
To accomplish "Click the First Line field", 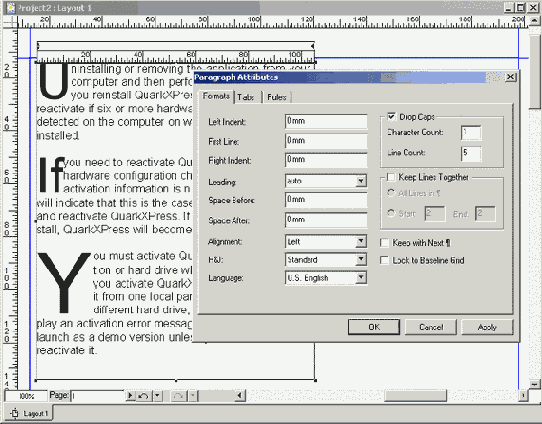I will point(326,141).
